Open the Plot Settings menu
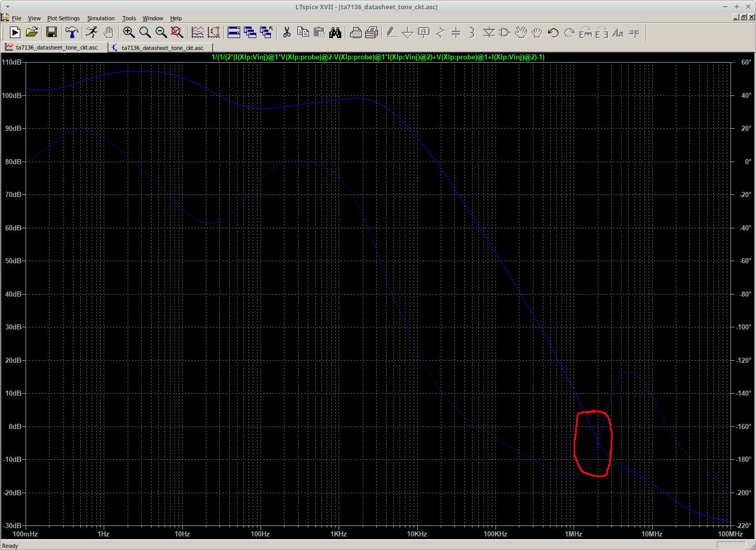This screenshot has height=550, width=756. click(64, 18)
